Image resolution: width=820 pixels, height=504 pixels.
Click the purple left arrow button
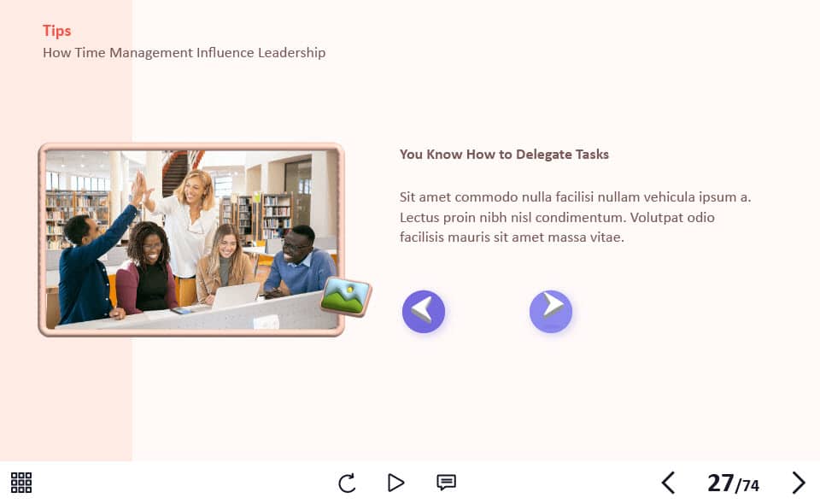point(424,312)
